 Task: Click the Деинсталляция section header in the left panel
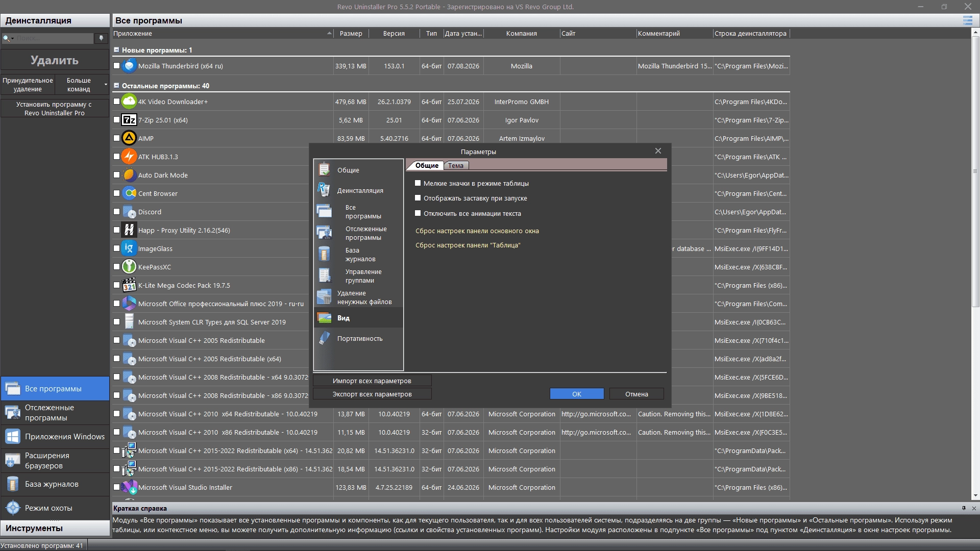tap(55, 20)
